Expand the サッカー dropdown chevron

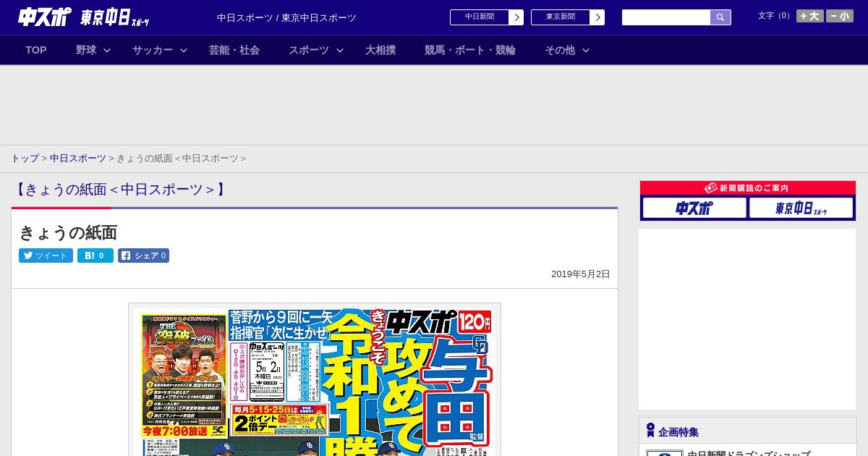coord(184,50)
